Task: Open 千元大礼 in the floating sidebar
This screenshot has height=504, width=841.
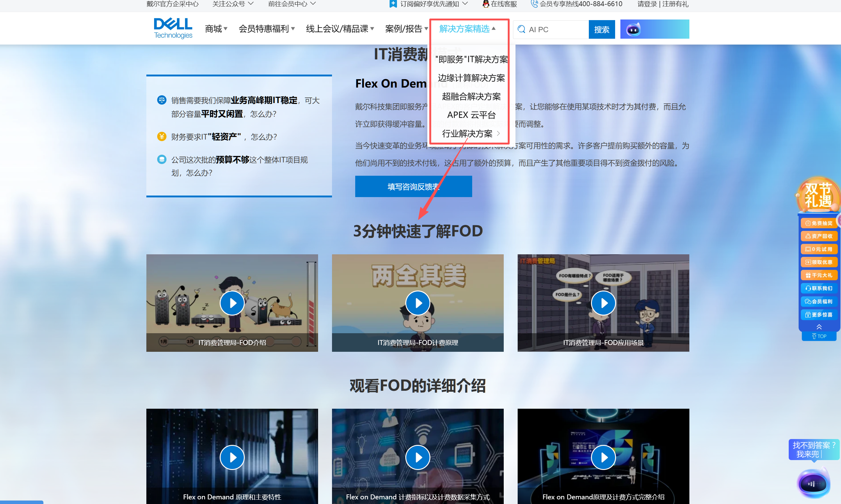Action: tap(819, 275)
